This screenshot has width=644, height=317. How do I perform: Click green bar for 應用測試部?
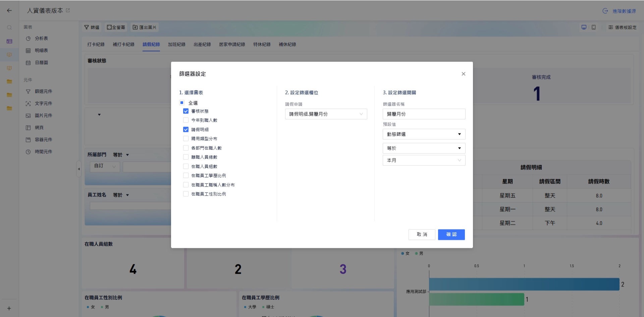coord(477,299)
